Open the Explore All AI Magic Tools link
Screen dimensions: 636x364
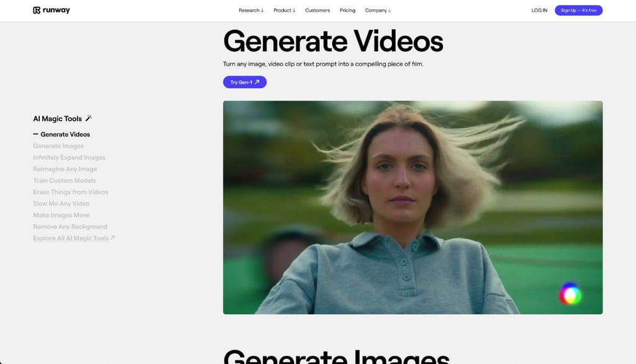tap(74, 238)
